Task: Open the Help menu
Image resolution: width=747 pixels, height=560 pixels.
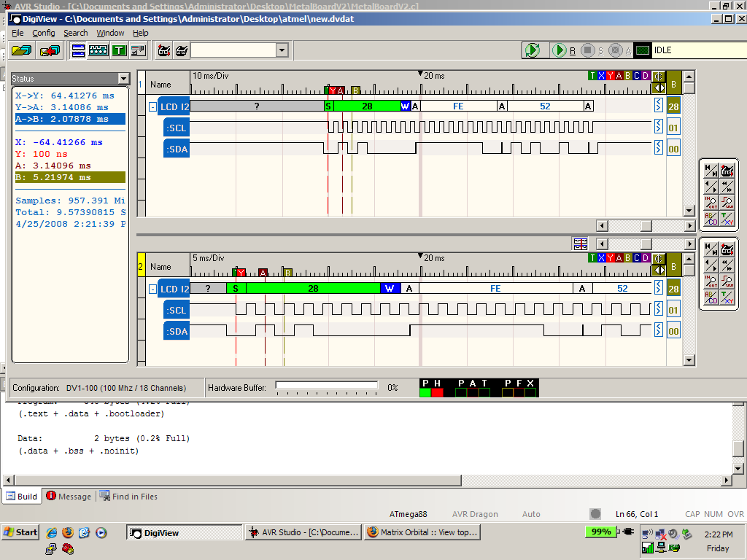Action: [x=141, y=33]
